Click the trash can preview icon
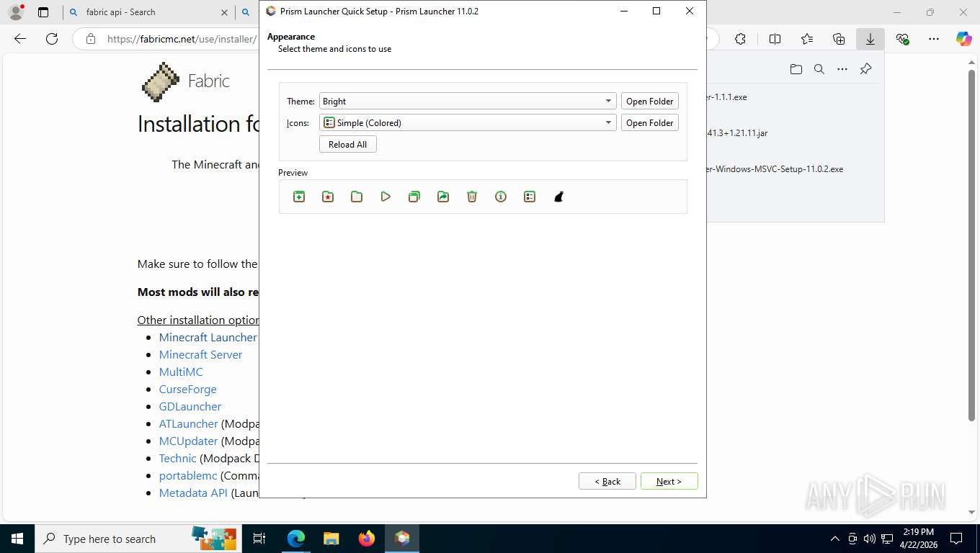 [472, 197]
